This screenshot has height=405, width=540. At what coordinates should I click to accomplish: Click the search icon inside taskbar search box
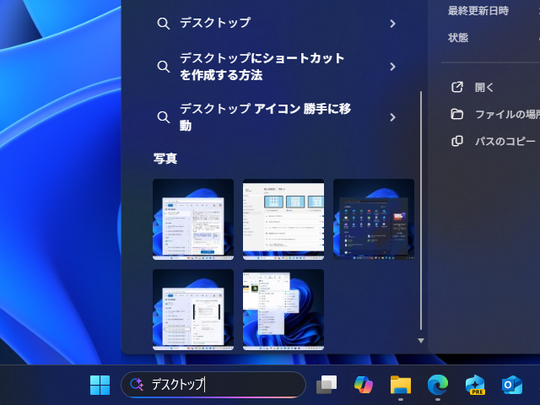pos(137,384)
